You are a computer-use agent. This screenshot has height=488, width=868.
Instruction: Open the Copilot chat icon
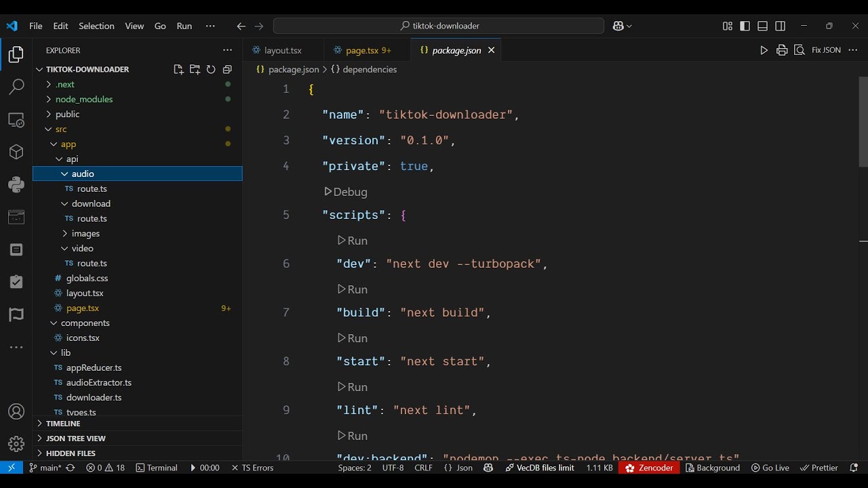coord(618,26)
